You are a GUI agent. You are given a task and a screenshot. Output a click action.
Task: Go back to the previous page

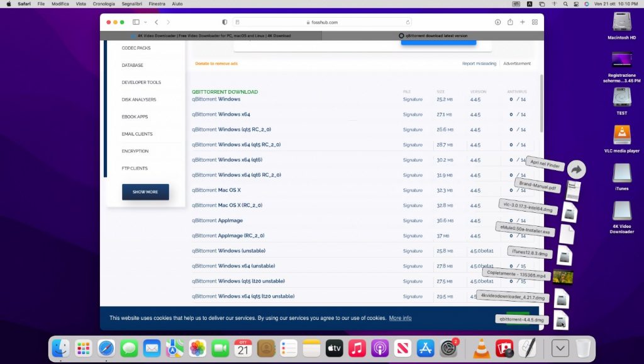(156, 22)
